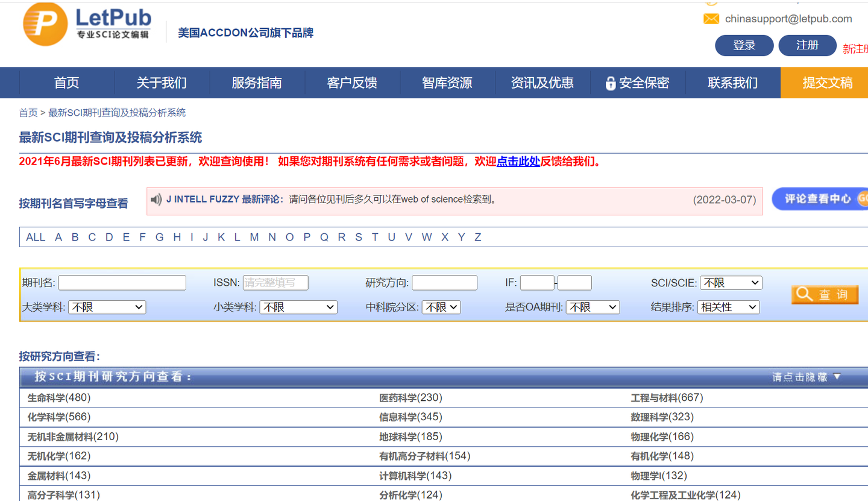This screenshot has height=501, width=868.
Task: Click the 登录 login button
Action: [x=744, y=45]
